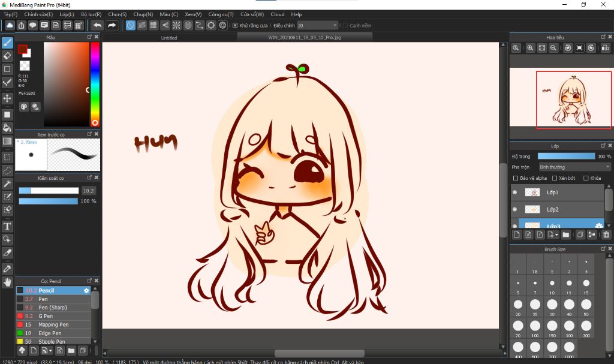Expand the add-layer dropdown arrow
614x364 pixels.
coord(556,235)
